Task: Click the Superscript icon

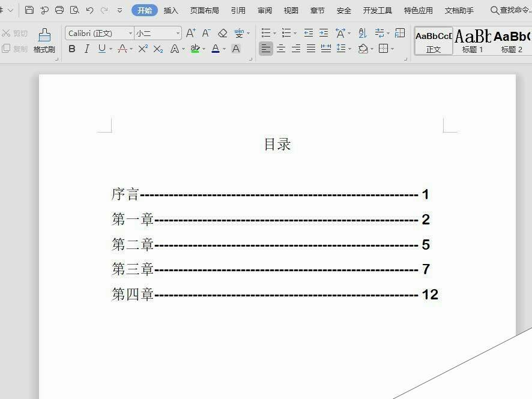Action: pyautogui.click(x=143, y=49)
